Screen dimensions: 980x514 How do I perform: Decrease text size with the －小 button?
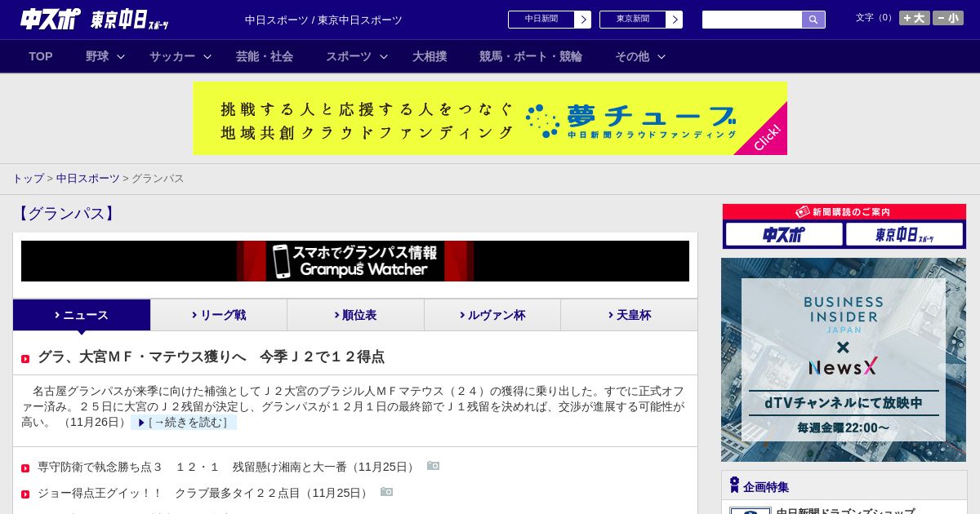(x=948, y=18)
